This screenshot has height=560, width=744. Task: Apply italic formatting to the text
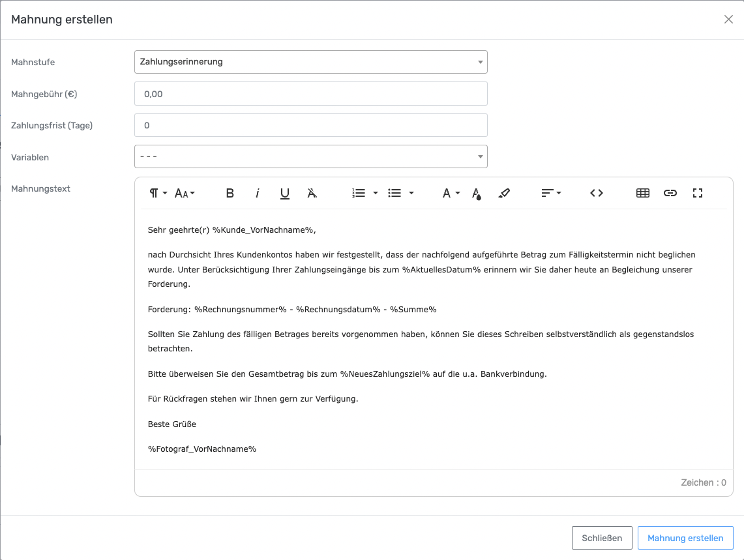(x=258, y=193)
